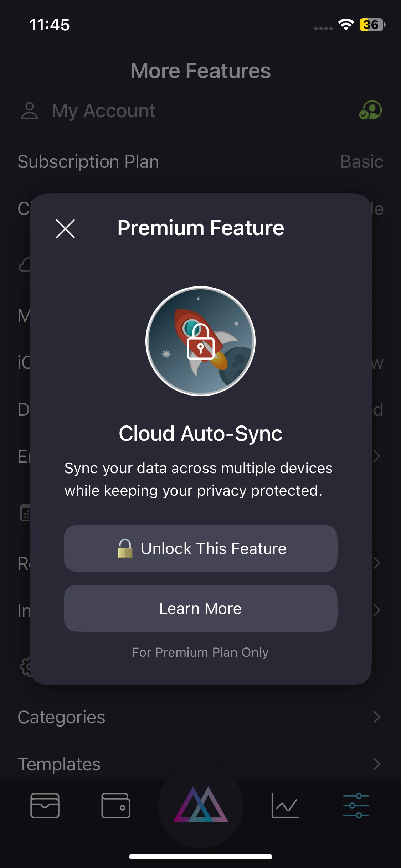401x868 pixels.
Task: Expand Categories using its chevron
Action: click(376, 717)
